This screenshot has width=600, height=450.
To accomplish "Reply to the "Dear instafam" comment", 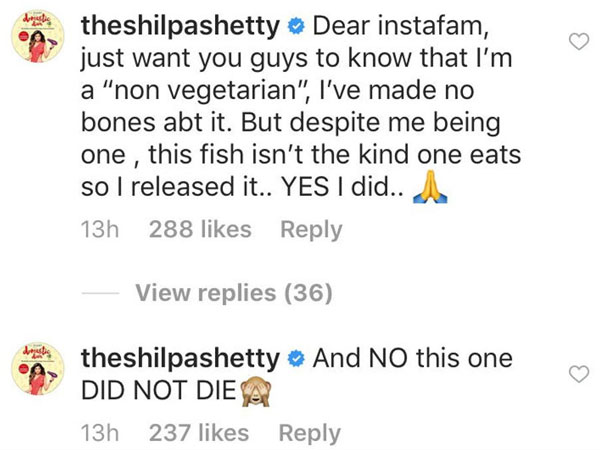I will (x=310, y=229).
